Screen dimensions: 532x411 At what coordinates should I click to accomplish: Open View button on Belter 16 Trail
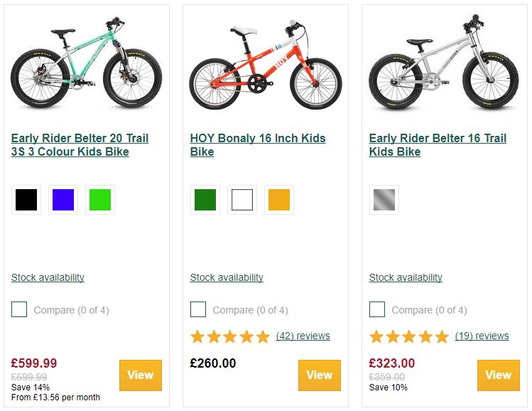[498, 375]
